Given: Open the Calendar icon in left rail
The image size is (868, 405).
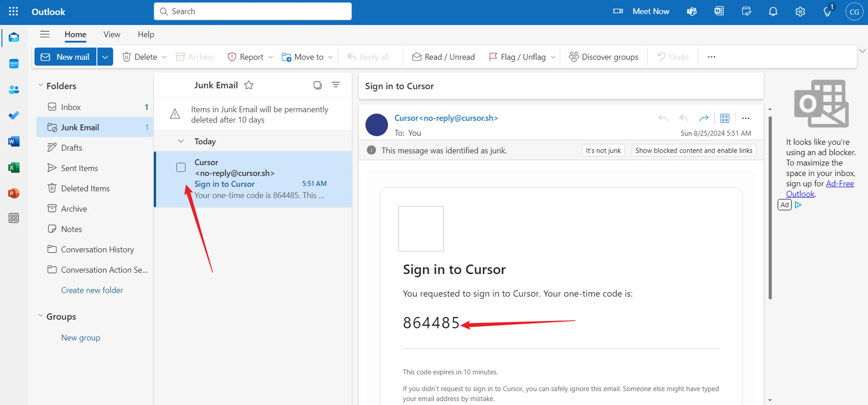Looking at the screenshot, I should pyautogui.click(x=14, y=64).
